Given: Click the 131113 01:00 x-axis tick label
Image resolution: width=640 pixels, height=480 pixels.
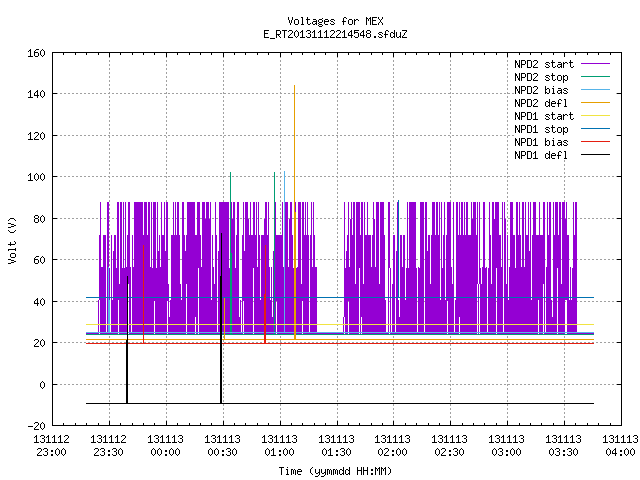Looking at the screenshot, I should point(280,446).
